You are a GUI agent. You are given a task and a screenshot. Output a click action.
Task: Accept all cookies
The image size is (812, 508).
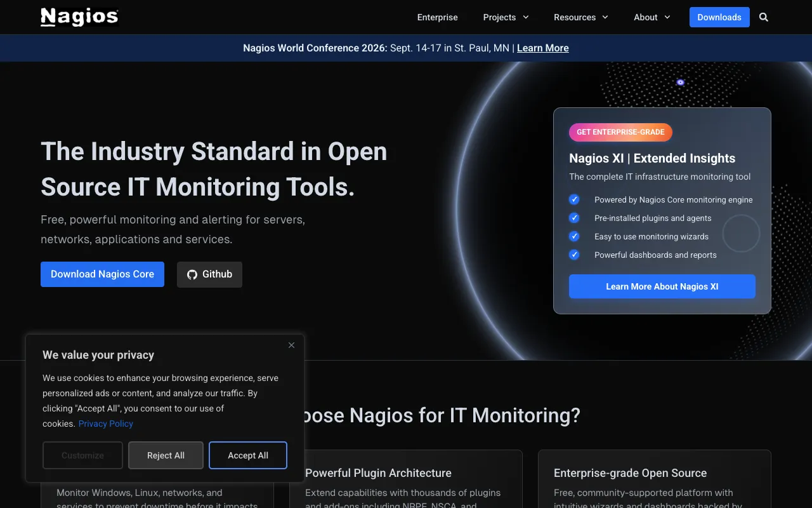[248, 455]
